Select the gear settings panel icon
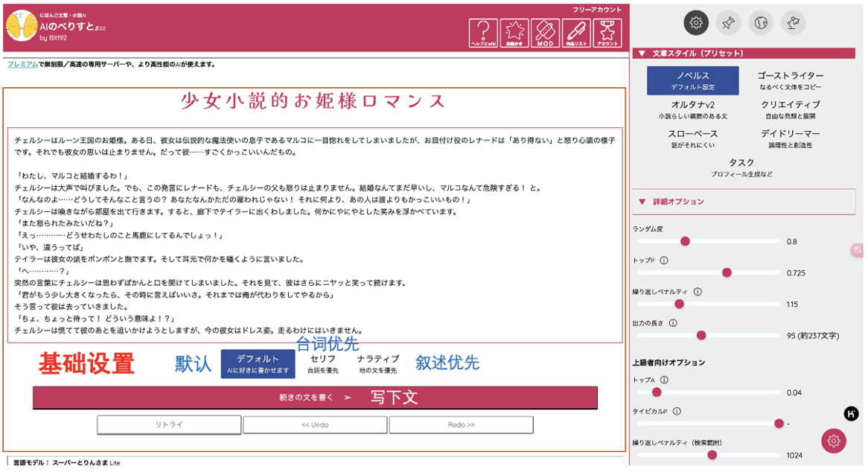This screenshot has height=472, width=868. pos(696,23)
